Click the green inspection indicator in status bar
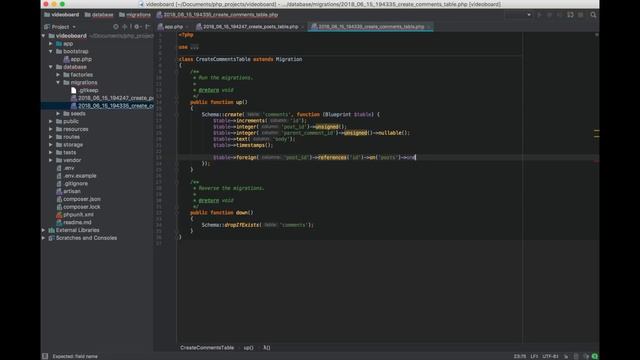Screen dimensions: 640x360 point(595,356)
